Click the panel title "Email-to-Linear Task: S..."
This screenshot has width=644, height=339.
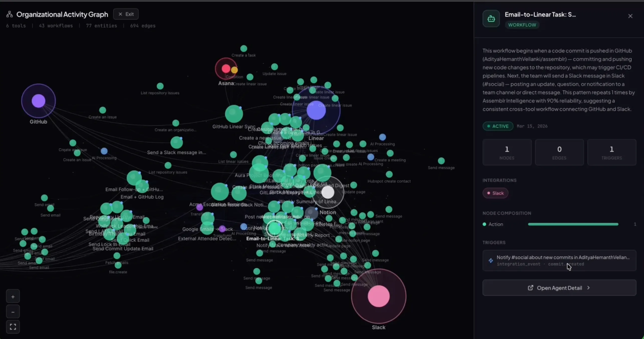tap(540, 15)
